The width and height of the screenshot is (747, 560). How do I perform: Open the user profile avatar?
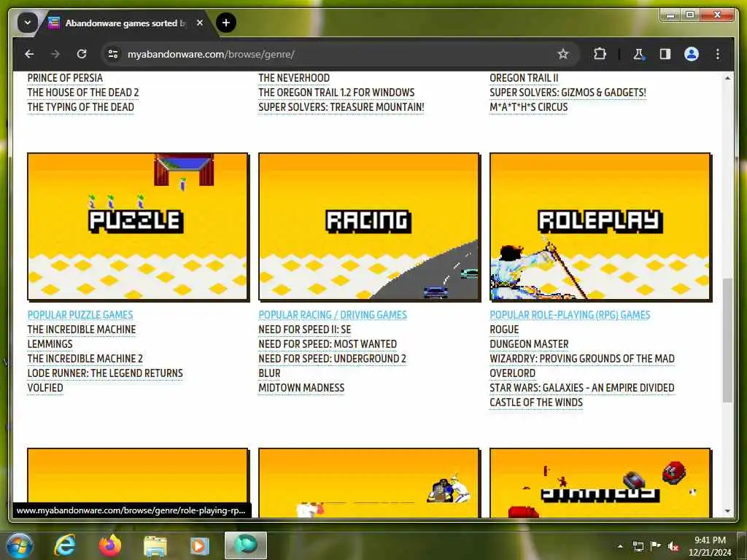(692, 54)
